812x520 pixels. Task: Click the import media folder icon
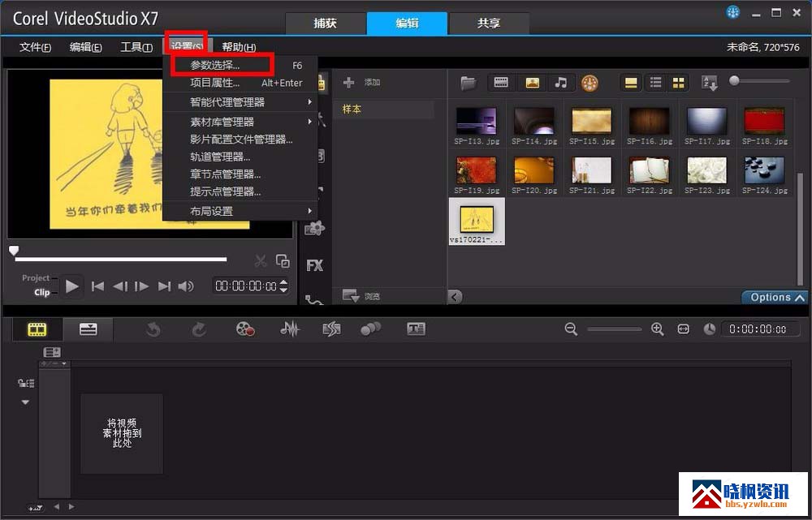point(469,83)
